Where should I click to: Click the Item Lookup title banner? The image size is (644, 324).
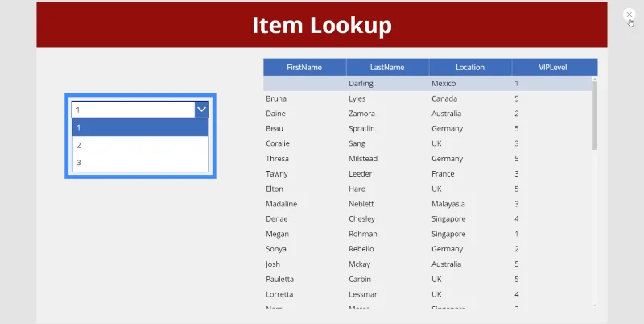tap(321, 25)
